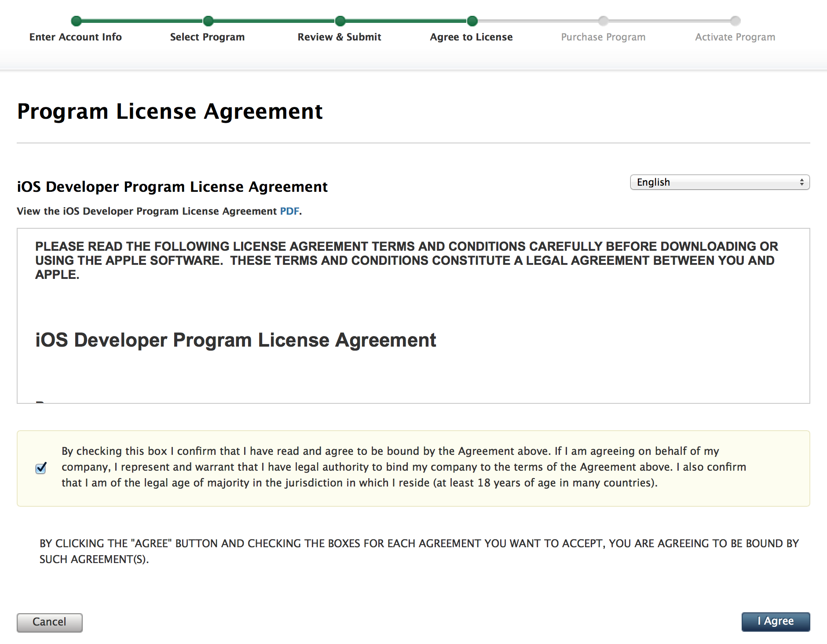Click the 'BY CLICKING THE "AGREE" BUTTON' notice
The image size is (827, 644).
click(419, 551)
